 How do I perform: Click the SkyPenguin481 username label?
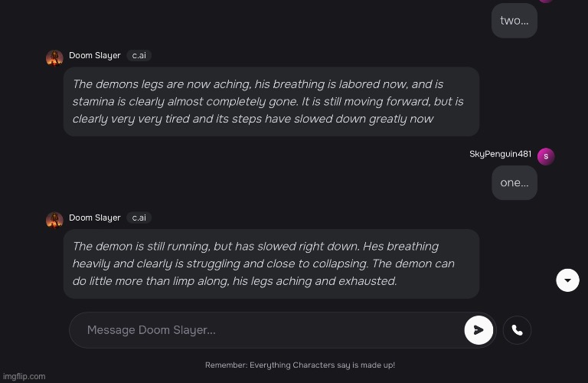500,155
